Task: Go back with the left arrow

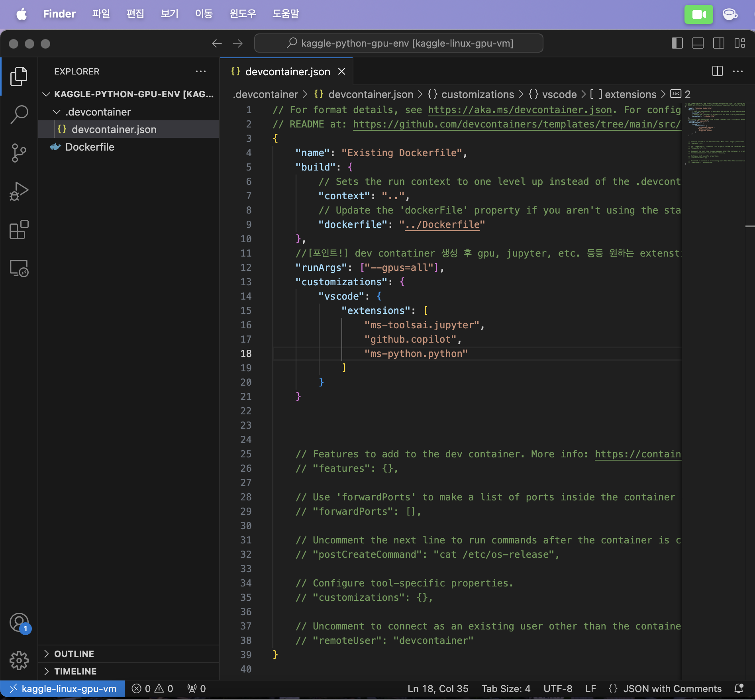Action: pyautogui.click(x=217, y=43)
